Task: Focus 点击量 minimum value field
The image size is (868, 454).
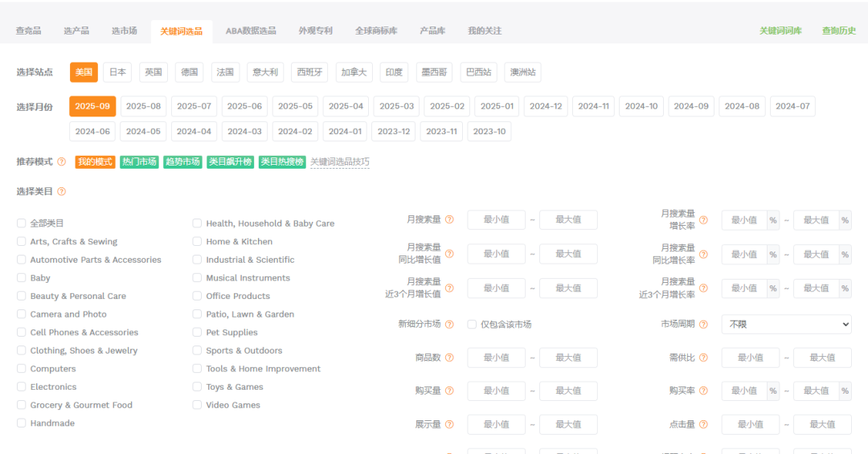Action: click(x=751, y=424)
